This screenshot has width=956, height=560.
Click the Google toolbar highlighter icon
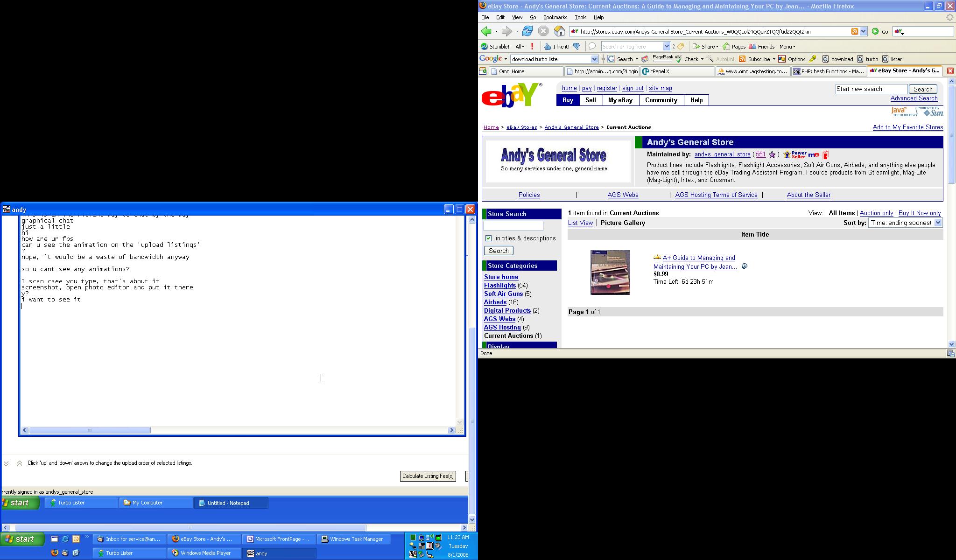(x=813, y=59)
